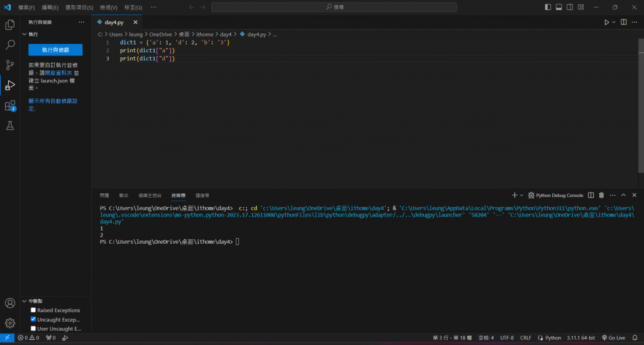Viewport: 644px width, 345px height.
Task: Click the indentation setting 空格: 4
Action: pos(486,337)
